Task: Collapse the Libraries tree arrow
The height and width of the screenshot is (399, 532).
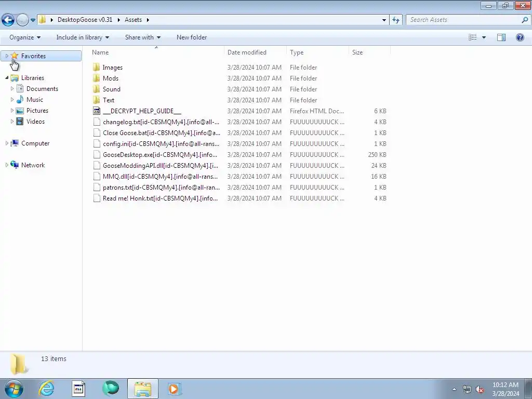Action: click(7, 78)
